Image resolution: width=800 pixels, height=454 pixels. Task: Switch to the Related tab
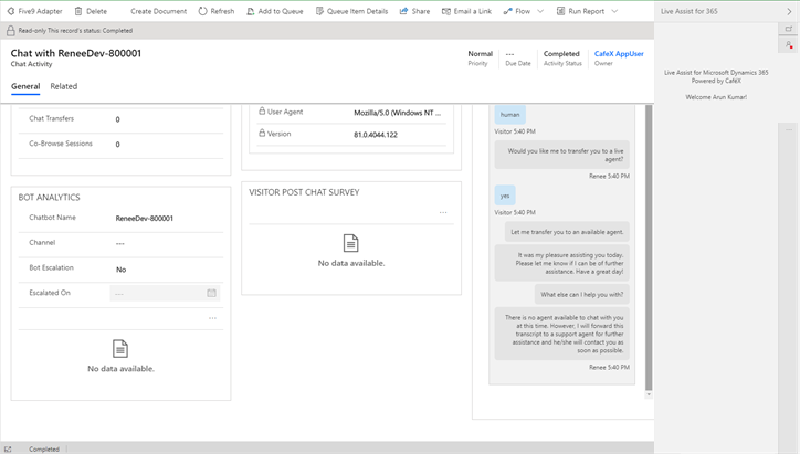pos(64,87)
